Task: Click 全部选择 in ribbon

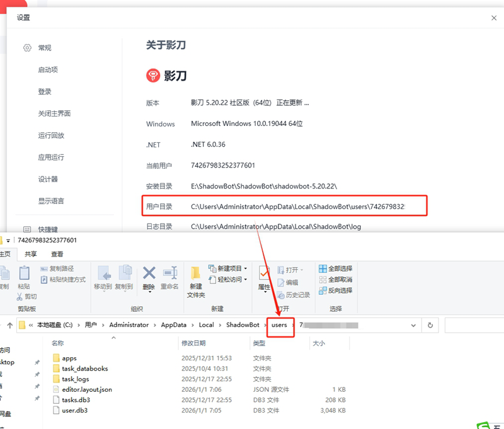Action: pos(336,268)
